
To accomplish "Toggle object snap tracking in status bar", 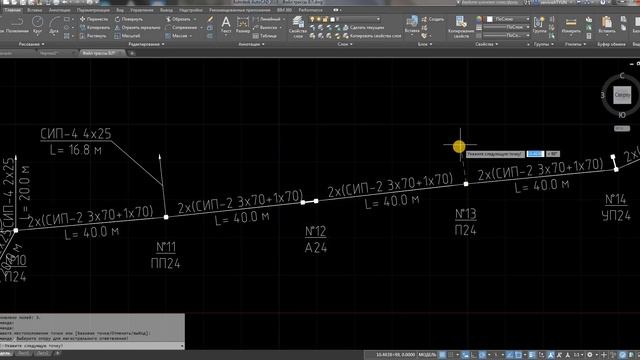I will pyautogui.click(x=509, y=355).
